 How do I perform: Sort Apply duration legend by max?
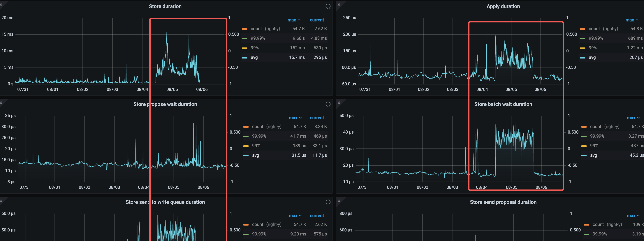632,20
